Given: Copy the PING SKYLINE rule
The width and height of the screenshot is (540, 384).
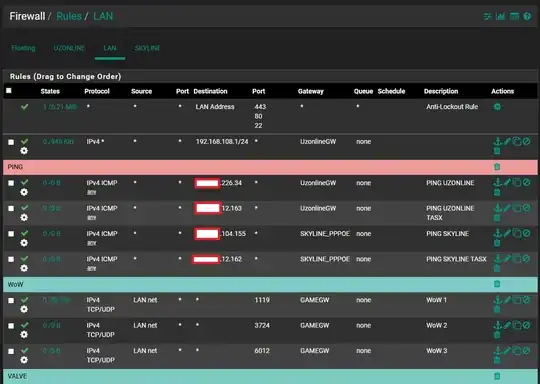Looking at the screenshot, I should (517, 233).
